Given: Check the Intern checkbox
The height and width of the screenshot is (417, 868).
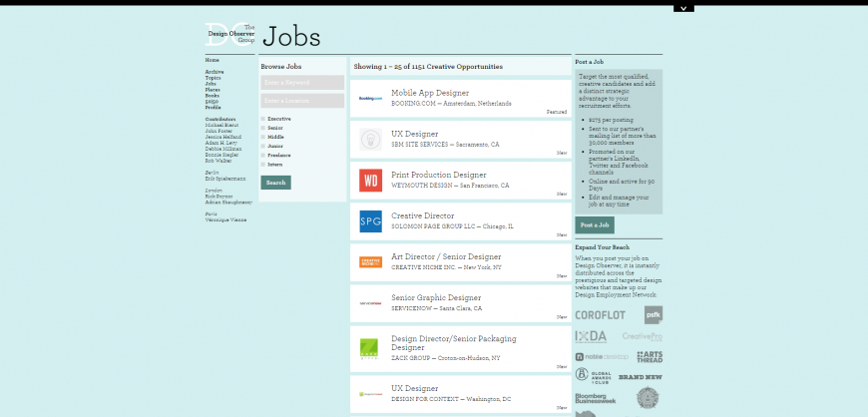Looking at the screenshot, I should tap(263, 165).
